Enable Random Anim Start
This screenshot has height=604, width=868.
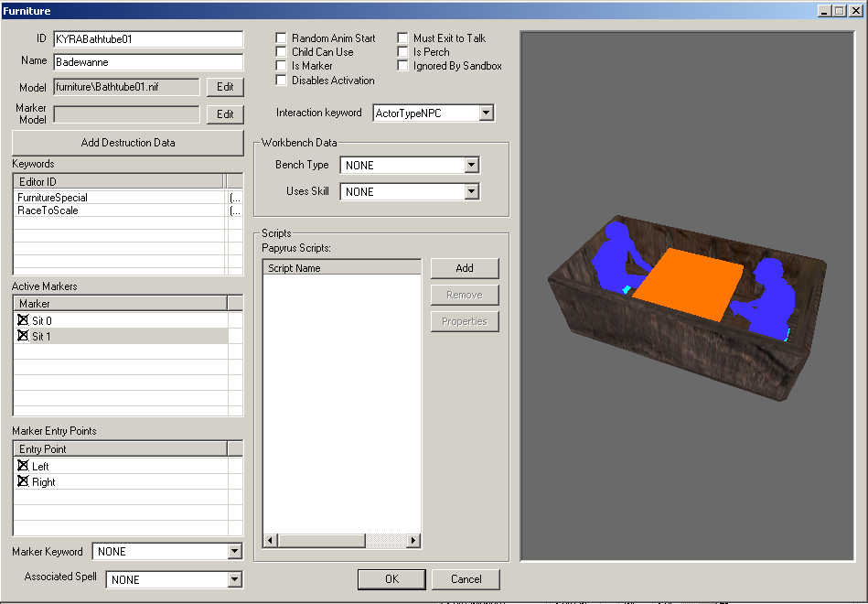coord(281,38)
